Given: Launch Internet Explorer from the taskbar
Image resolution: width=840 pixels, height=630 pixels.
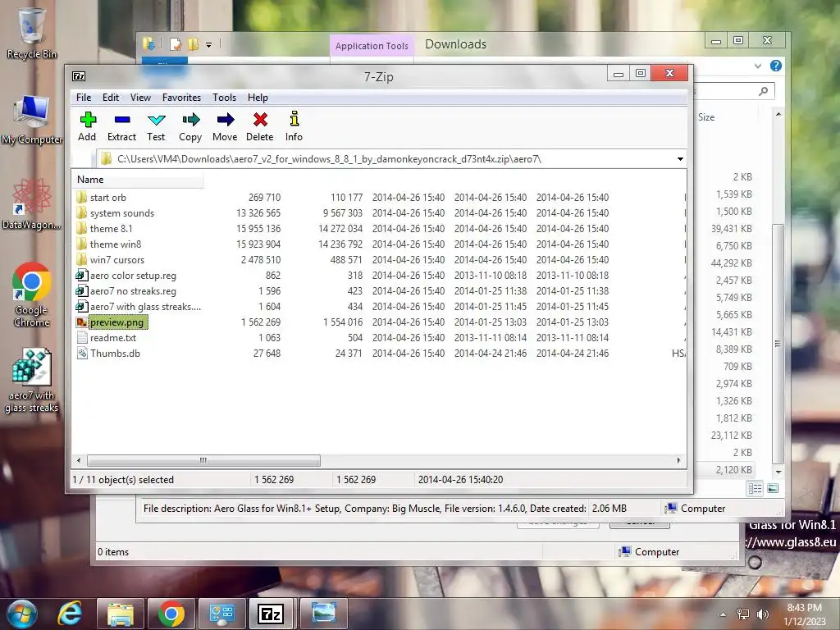Looking at the screenshot, I should click(x=71, y=614).
